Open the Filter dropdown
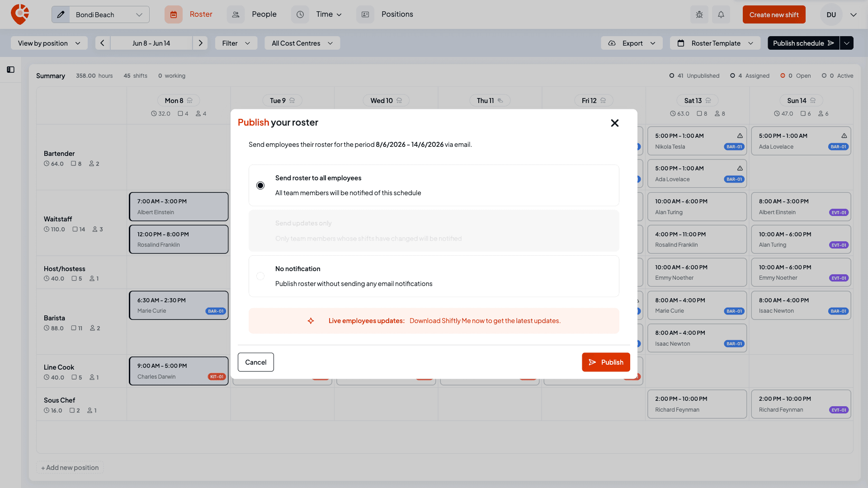868x488 pixels. (236, 43)
